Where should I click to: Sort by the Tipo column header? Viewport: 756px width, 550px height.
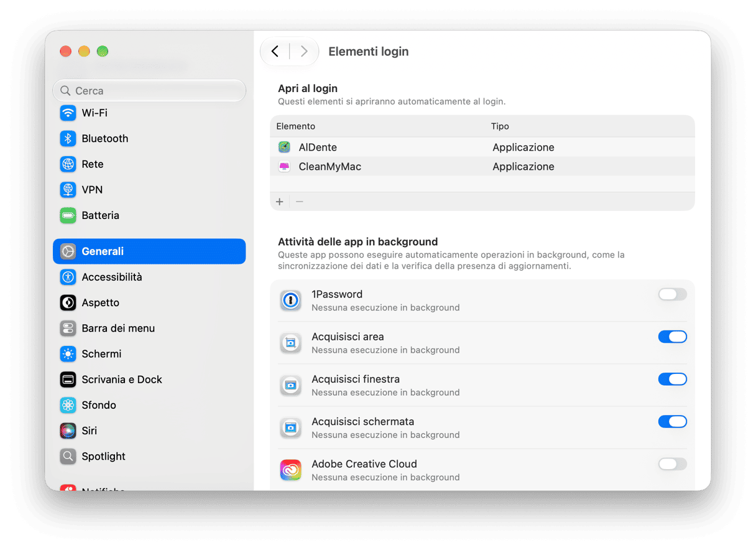pos(500,126)
